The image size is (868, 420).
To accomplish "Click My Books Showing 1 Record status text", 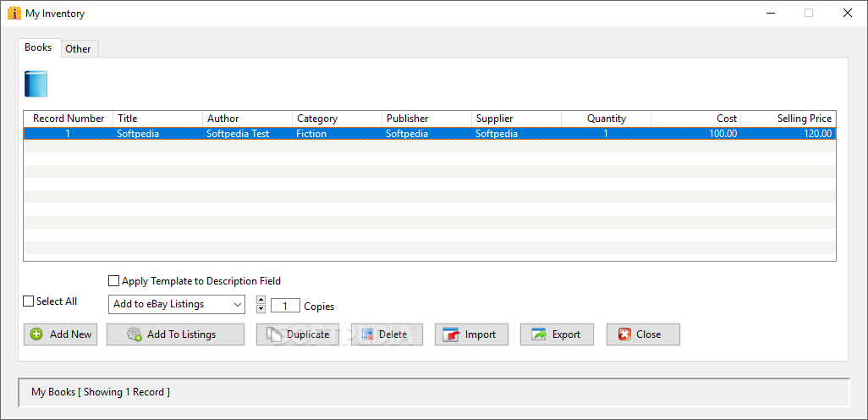I will point(101,392).
